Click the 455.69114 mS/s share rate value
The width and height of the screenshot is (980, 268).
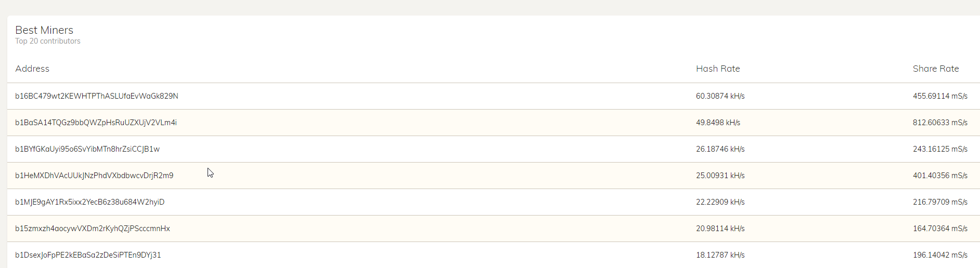point(940,96)
